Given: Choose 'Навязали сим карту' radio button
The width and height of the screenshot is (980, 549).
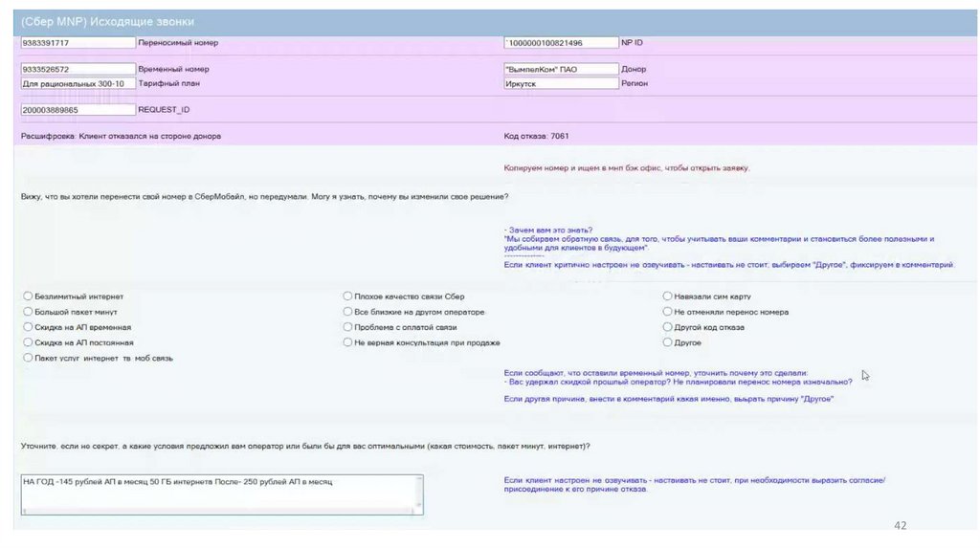Looking at the screenshot, I should tap(667, 296).
